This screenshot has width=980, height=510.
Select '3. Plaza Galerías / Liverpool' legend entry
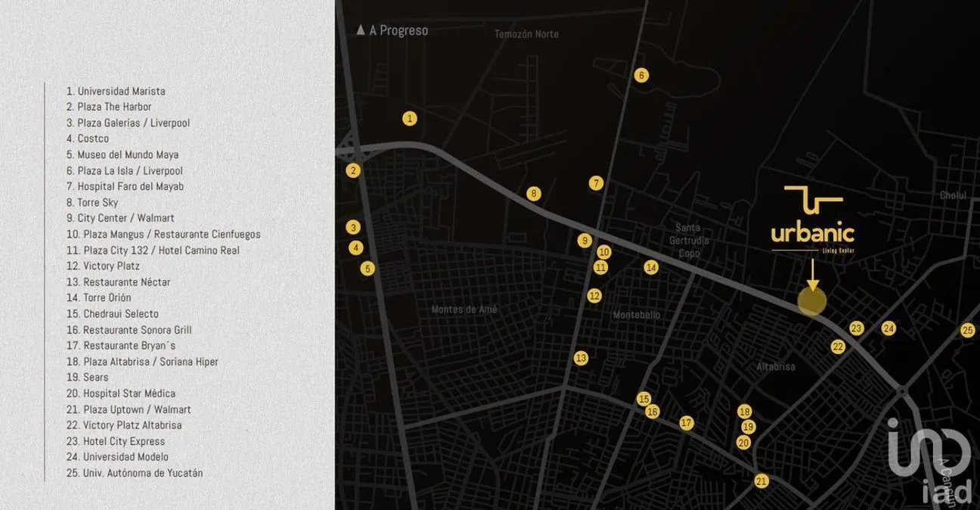[128, 123]
